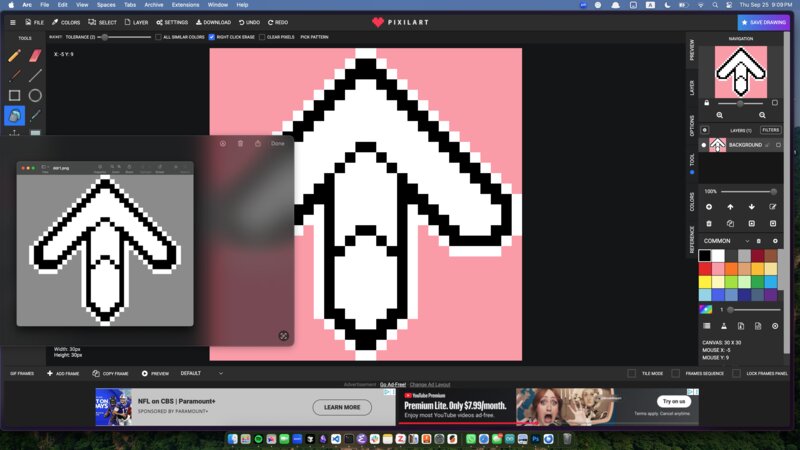Pick the Circle shape tool
The image size is (800, 450).
coord(35,96)
